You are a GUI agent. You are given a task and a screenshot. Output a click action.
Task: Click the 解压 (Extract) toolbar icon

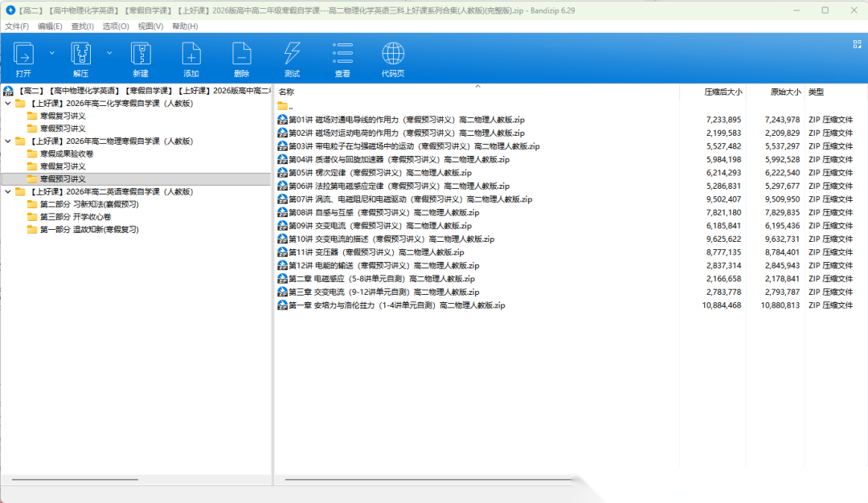80,55
